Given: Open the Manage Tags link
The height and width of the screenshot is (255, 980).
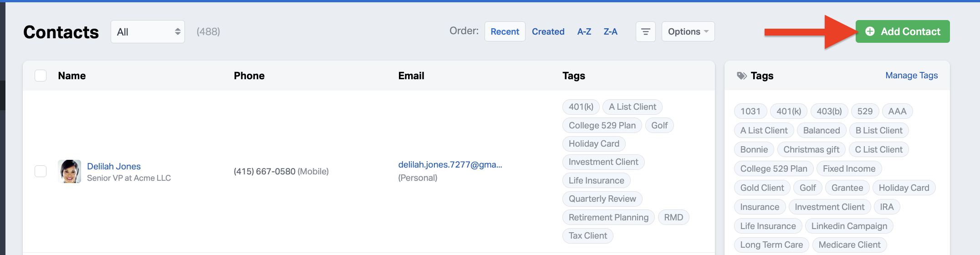Looking at the screenshot, I should coord(911,76).
